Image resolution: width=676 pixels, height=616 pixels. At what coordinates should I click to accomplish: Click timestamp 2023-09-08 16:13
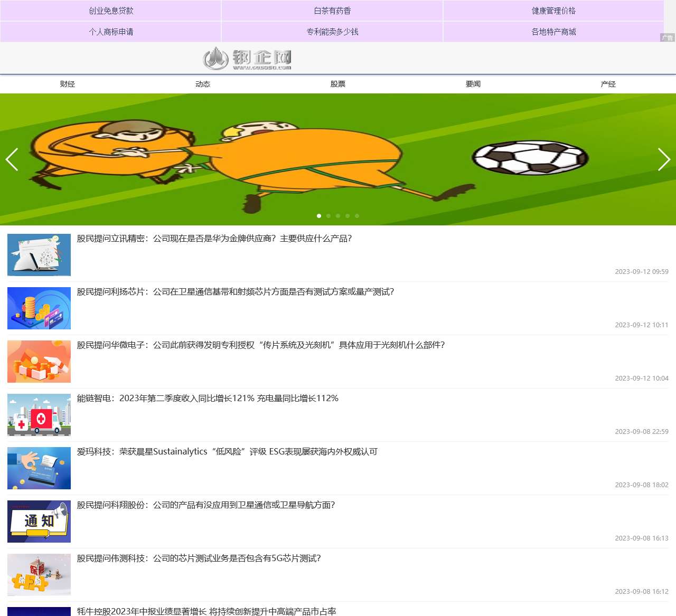point(642,538)
